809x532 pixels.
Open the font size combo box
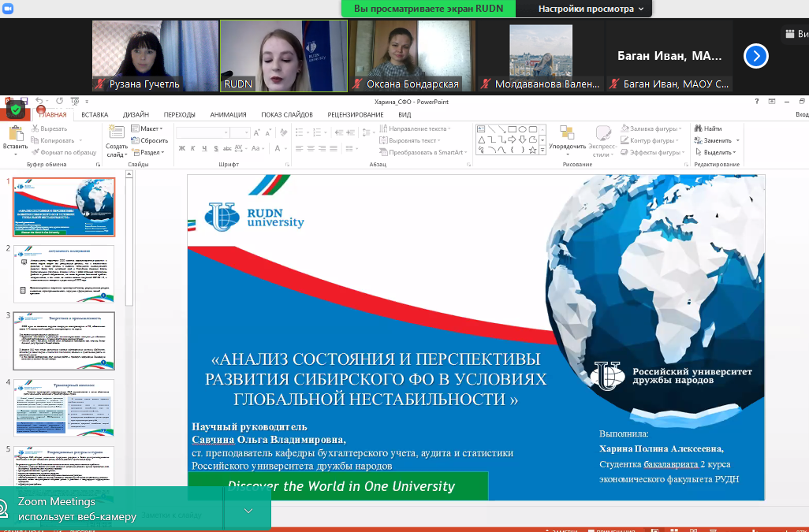(x=240, y=133)
